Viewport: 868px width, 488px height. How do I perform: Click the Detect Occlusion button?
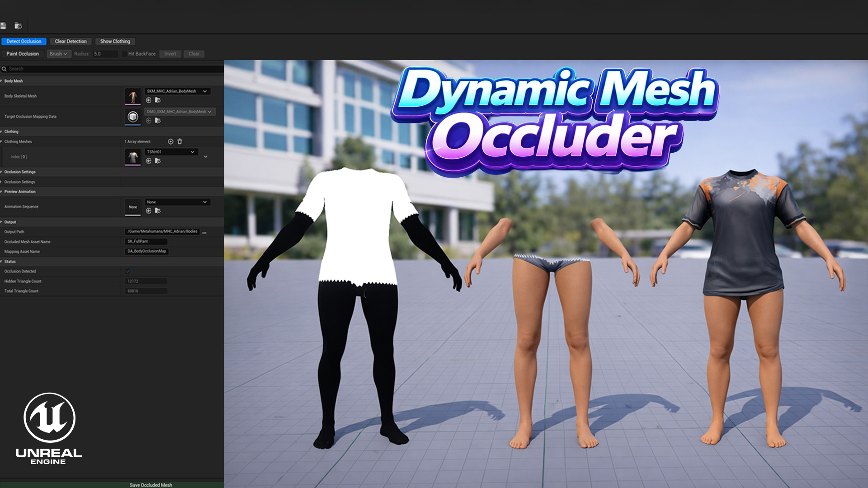pos(24,41)
